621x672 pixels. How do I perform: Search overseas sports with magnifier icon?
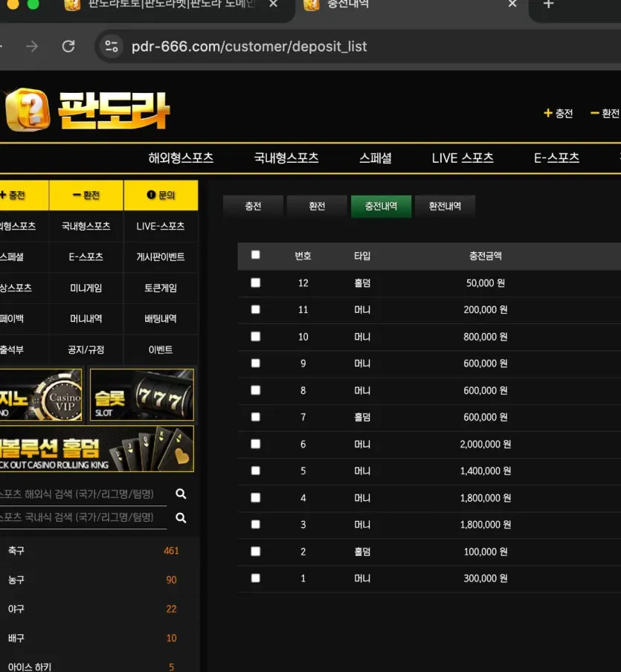pyautogui.click(x=181, y=494)
